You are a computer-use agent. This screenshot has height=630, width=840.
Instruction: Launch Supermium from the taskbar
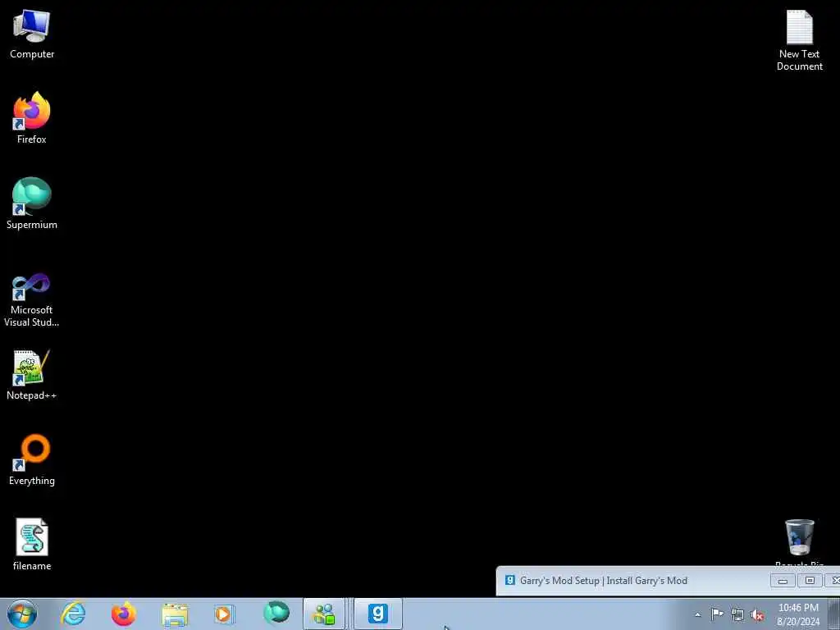pos(276,614)
